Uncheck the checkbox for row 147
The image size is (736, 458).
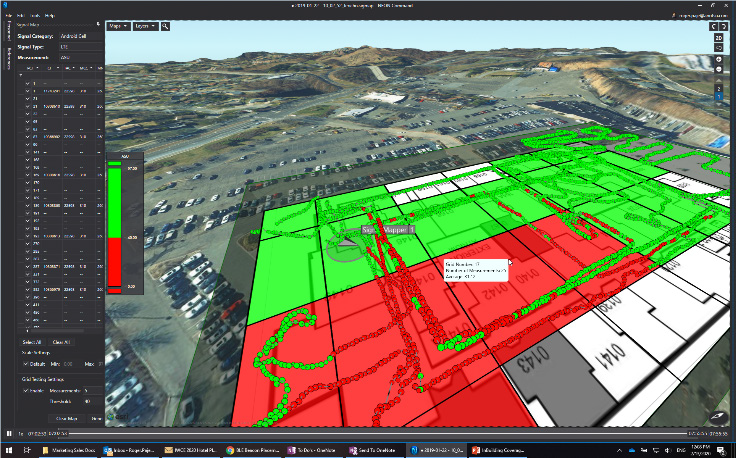click(28, 160)
